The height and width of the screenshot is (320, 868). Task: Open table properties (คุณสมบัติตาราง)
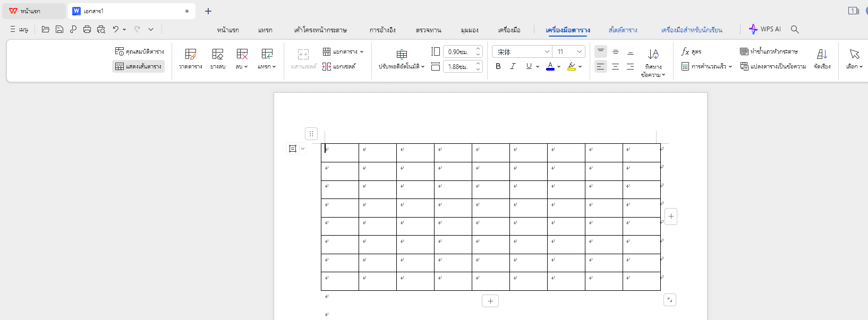click(x=139, y=51)
